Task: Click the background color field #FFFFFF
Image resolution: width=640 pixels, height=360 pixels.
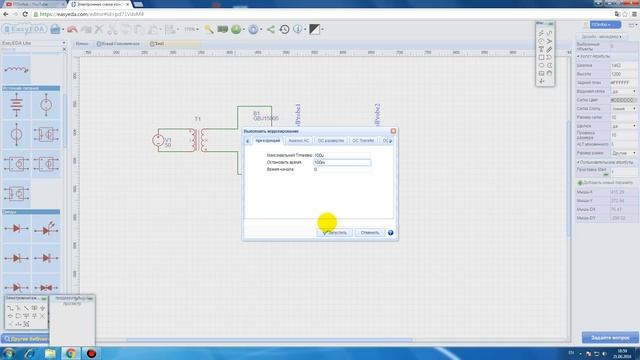Action: coord(624,83)
